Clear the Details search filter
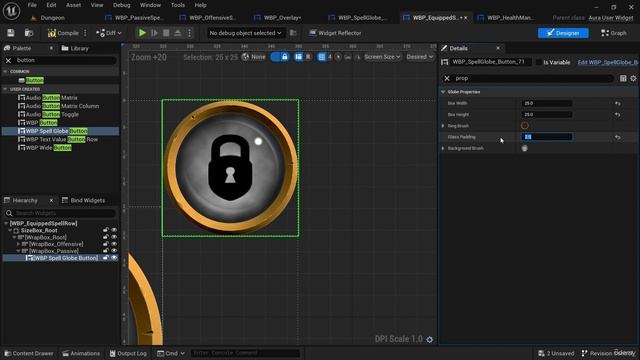Screen dimensions: 640x360 pyautogui.click(x=447, y=78)
